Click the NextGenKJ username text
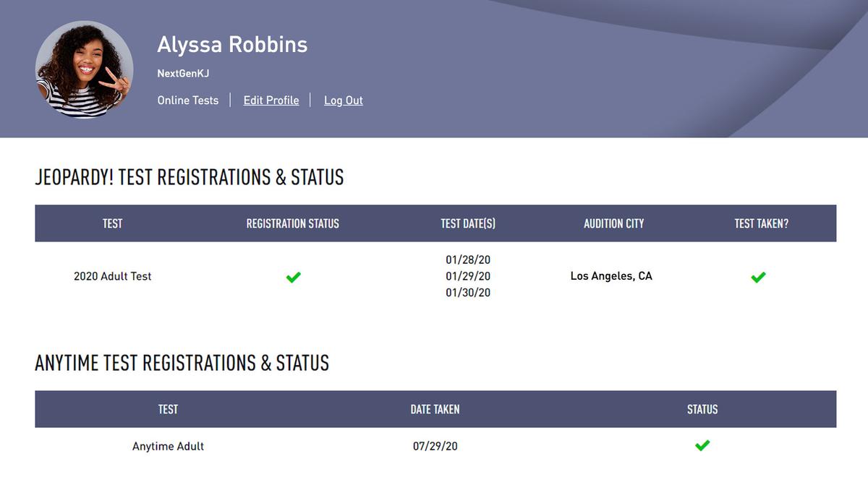Viewport: 868px width, 488px height. [x=183, y=74]
